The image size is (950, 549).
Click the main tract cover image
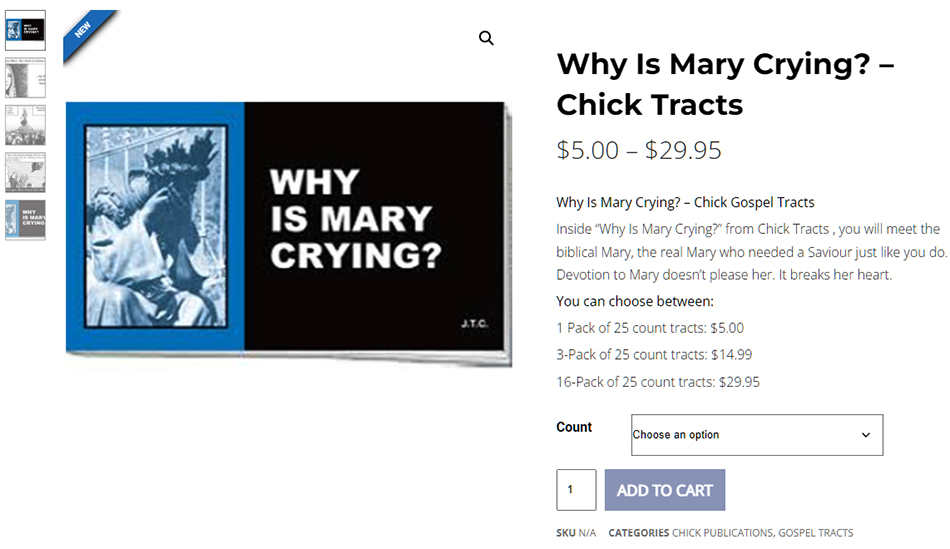coord(288,232)
